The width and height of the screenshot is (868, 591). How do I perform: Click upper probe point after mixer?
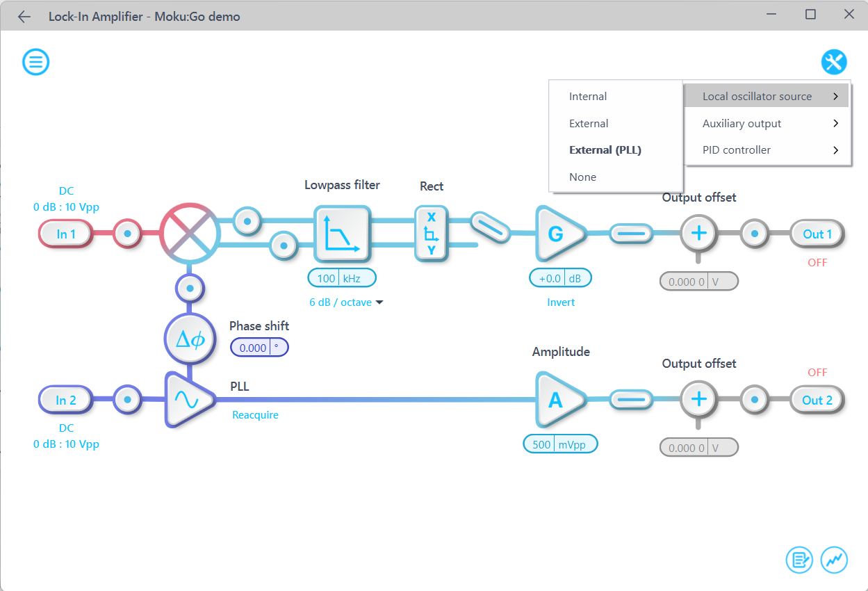point(247,221)
